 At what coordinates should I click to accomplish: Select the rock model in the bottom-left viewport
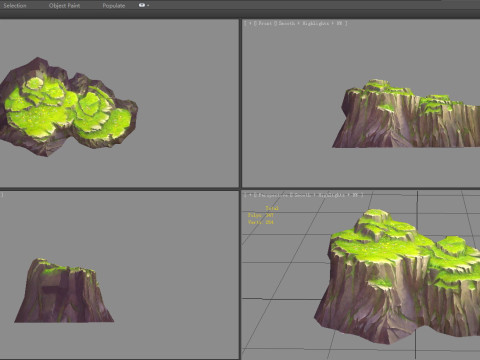(64, 292)
